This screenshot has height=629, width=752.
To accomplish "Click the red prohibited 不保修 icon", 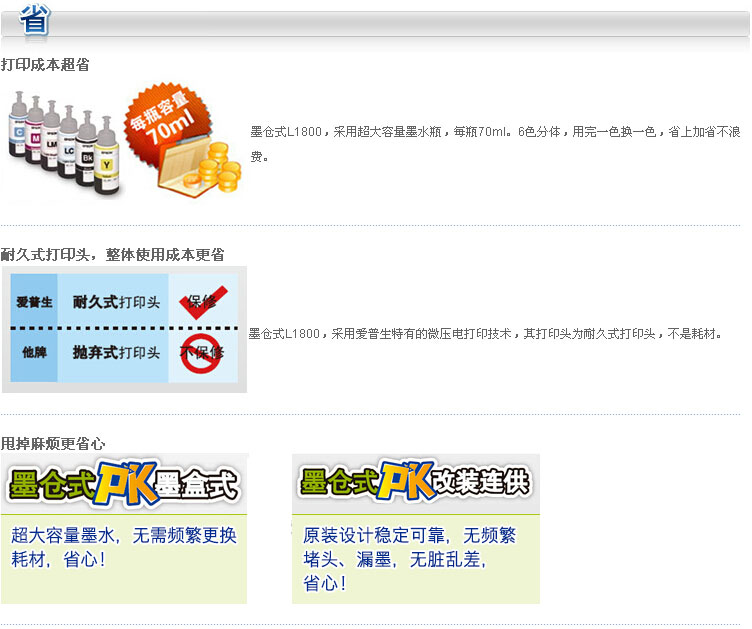I will point(201,353).
